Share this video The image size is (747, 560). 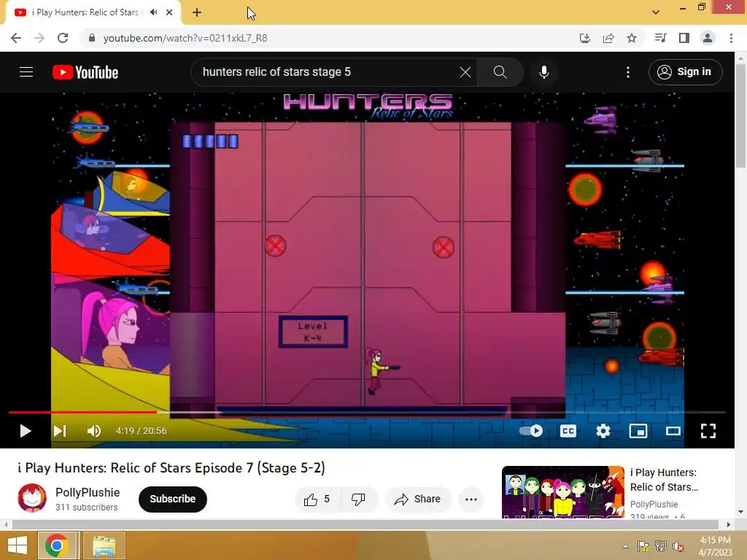click(x=418, y=499)
